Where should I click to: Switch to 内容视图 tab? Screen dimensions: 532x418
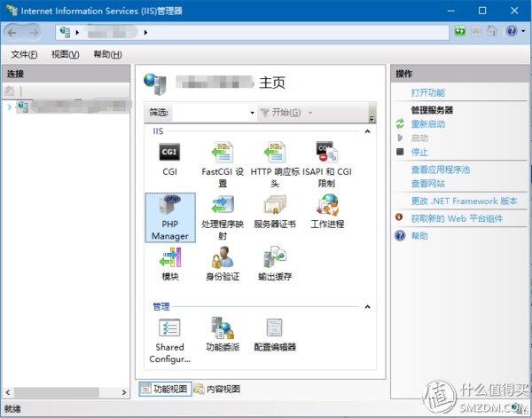(x=217, y=389)
